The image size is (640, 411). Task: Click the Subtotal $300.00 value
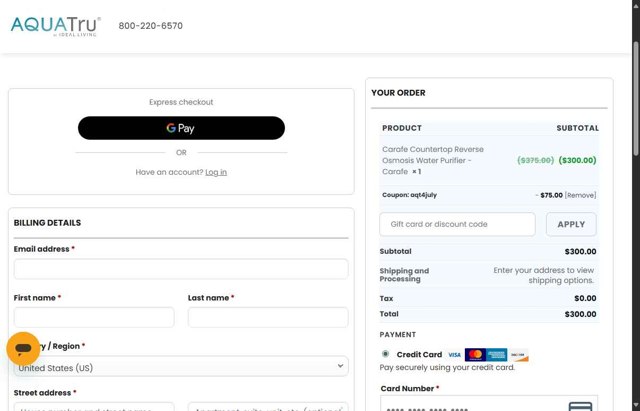pos(580,251)
